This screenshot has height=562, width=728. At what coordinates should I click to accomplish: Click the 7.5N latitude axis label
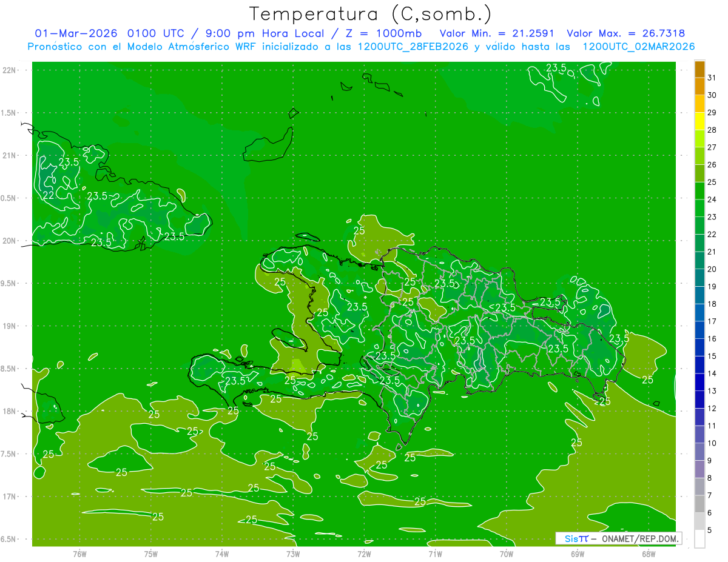(8, 454)
